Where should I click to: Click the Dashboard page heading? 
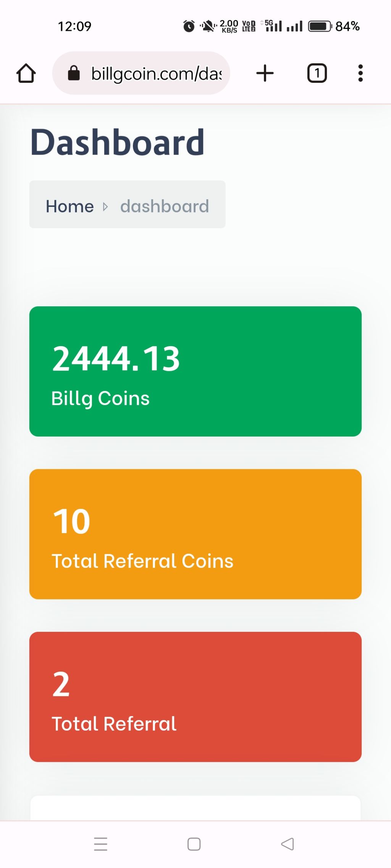pyautogui.click(x=118, y=142)
